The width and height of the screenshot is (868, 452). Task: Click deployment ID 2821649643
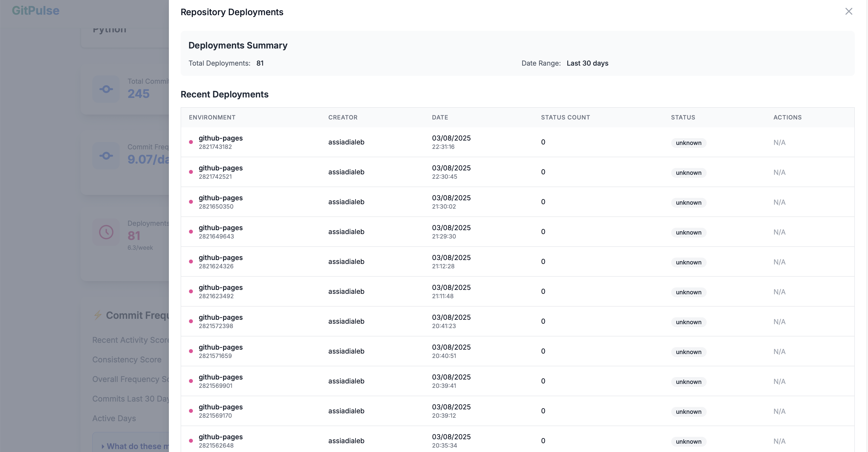click(x=216, y=236)
